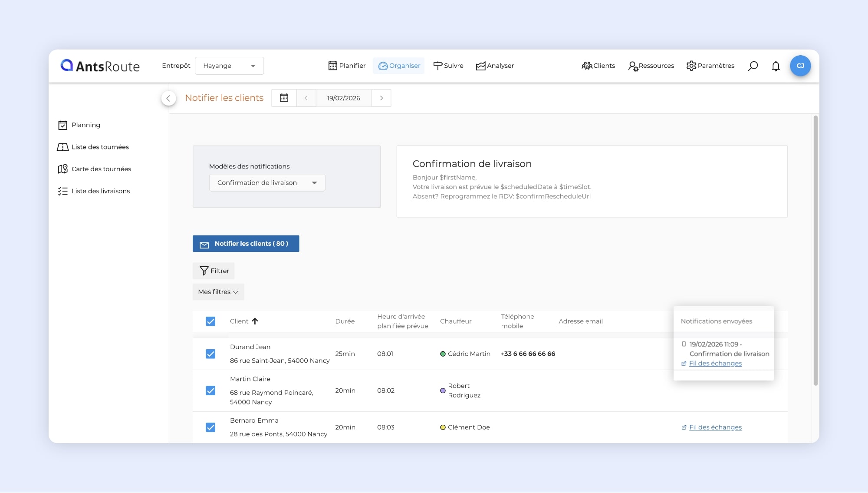Go to next day arrow
868x493 pixels.
pyautogui.click(x=381, y=98)
